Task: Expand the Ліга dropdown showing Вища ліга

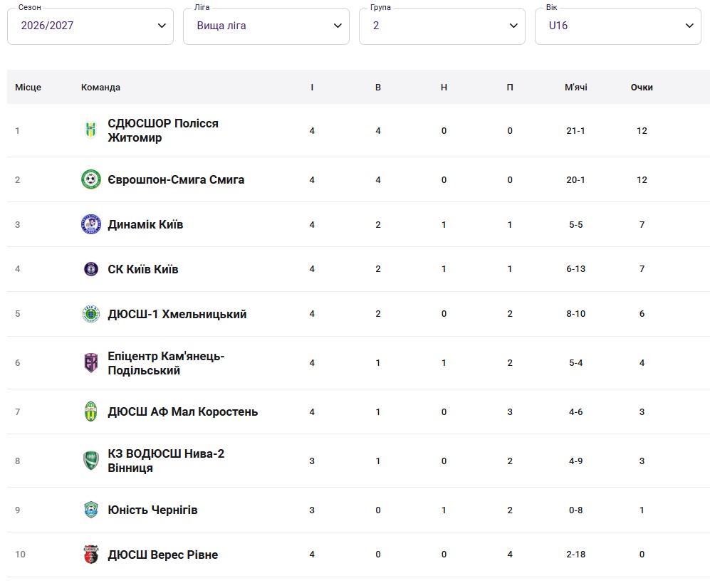Action: pyautogui.click(x=266, y=26)
